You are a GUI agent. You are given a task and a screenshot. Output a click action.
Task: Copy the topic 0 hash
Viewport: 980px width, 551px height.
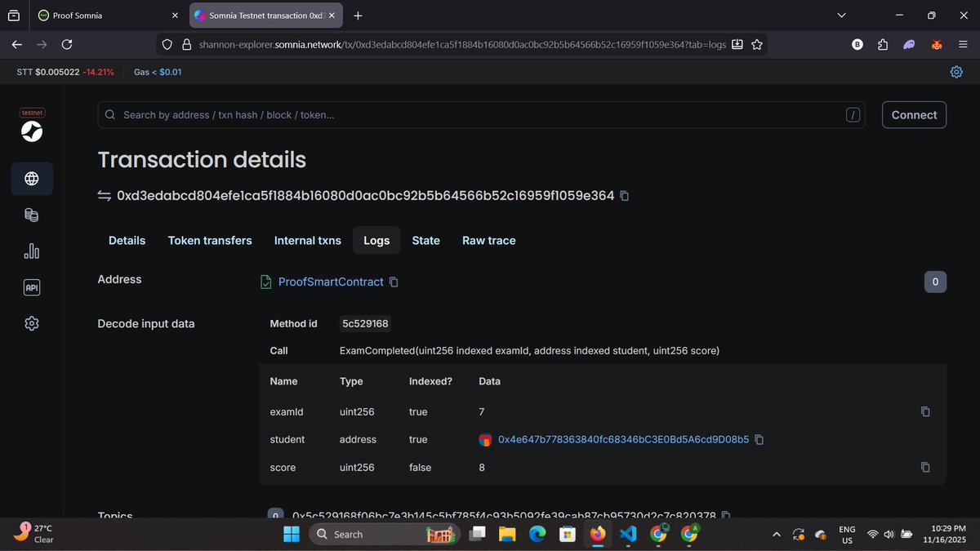pos(726,516)
